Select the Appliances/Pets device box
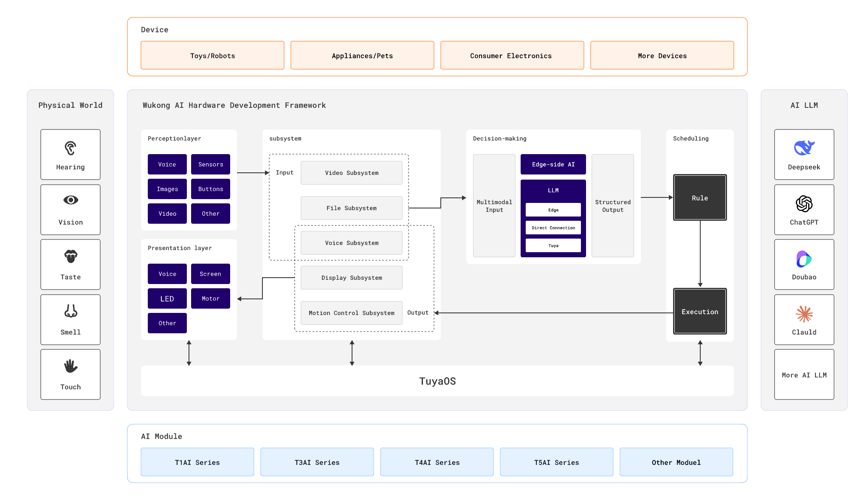 tap(362, 55)
